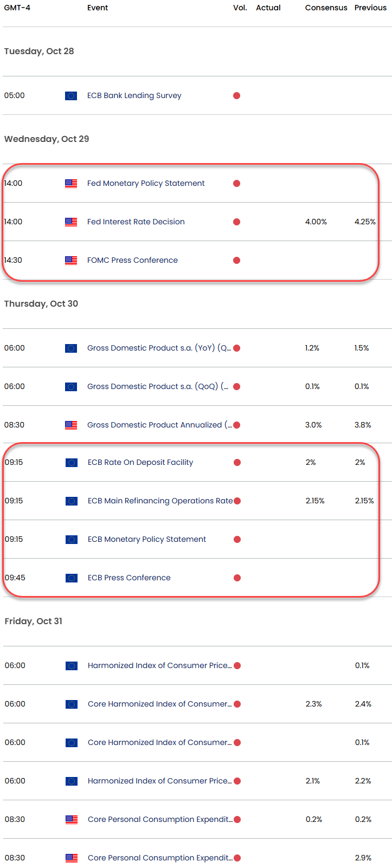Toggle the volatility dot for ECB Monetary Policy Statement

[236, 539]
